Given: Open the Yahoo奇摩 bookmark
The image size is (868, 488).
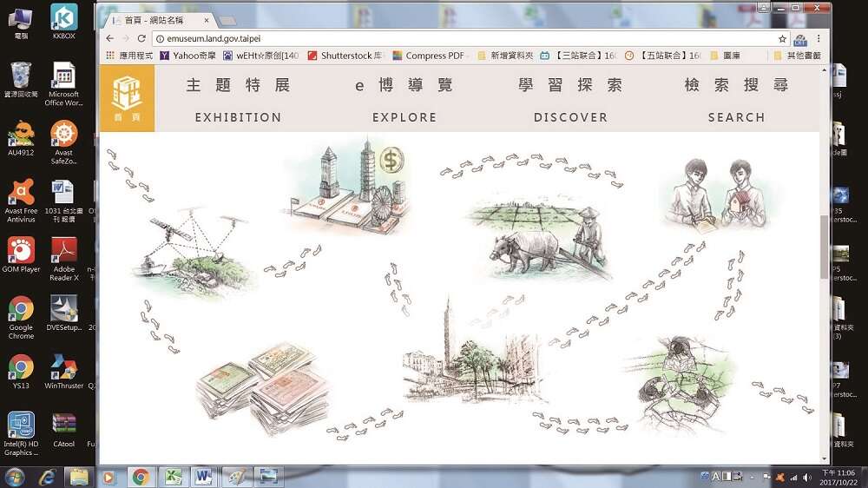Looking at the screenshot, I should pos(187,56).
